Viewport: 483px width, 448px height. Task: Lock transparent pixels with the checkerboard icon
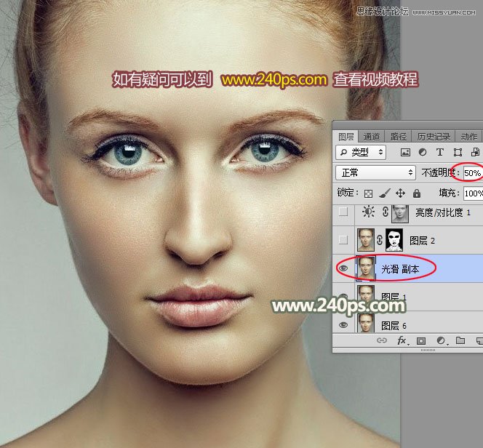(369, 193)
